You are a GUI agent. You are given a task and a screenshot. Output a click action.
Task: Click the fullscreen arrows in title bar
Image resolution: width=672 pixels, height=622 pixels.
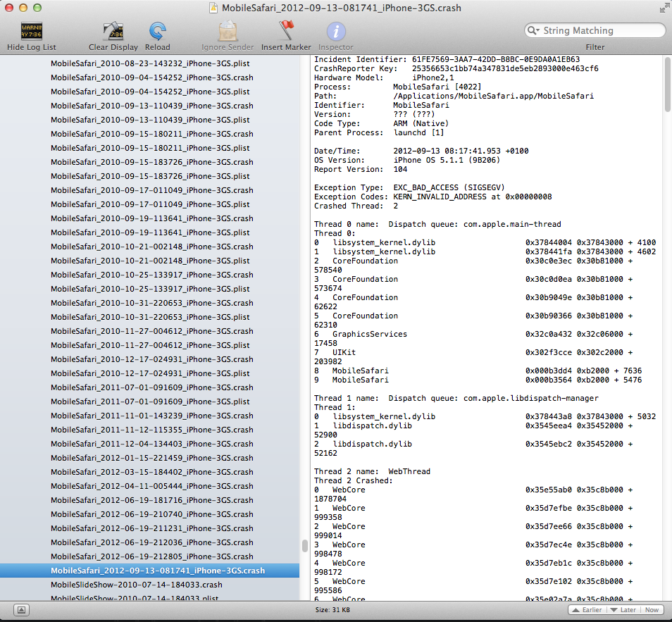pos(664,8)
